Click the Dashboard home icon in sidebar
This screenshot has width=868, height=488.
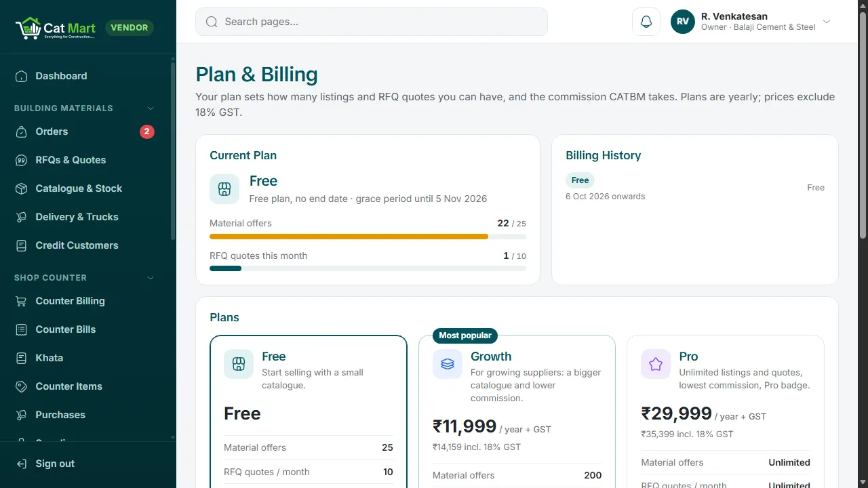pyautogui.click(x=22, y=76)
